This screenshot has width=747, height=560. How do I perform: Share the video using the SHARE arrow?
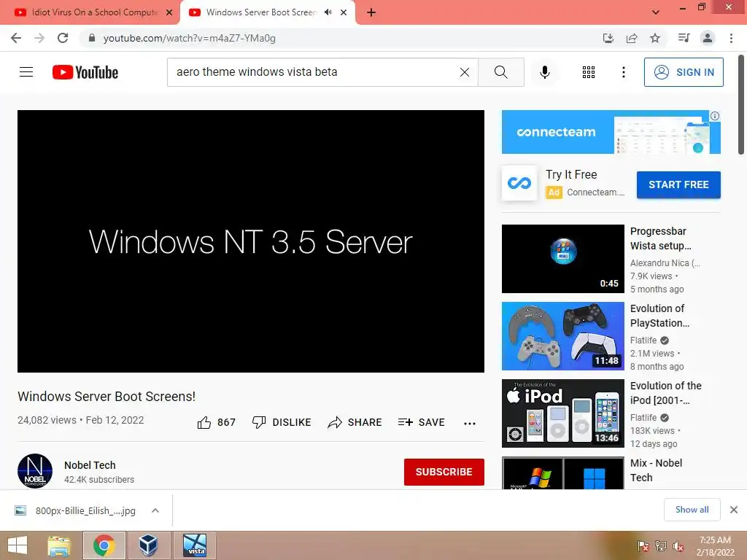(x=355, y=422)
